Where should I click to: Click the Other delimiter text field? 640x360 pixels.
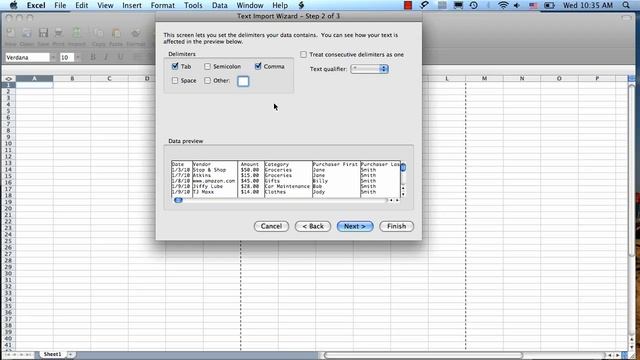pyautogui.click(x=243, y=81)
